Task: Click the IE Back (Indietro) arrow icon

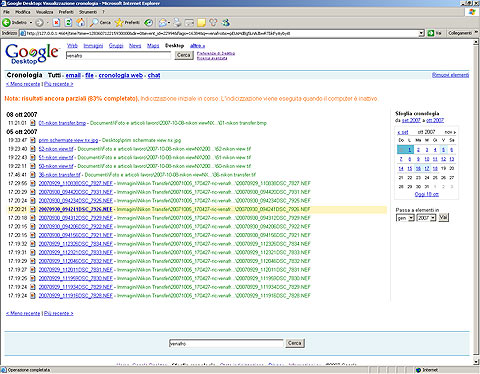Action: pyautogui.click(x=6, y=23)
